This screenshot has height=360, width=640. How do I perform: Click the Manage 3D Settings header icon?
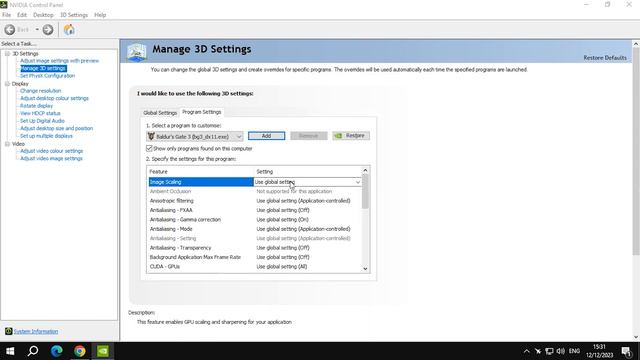[137, 52]
